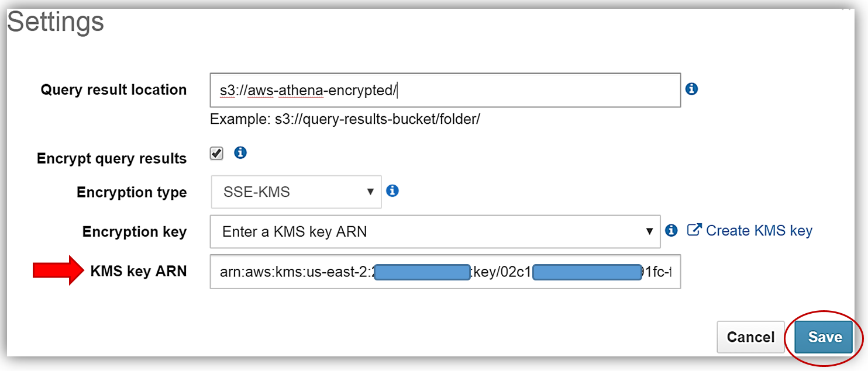This screenshot has width=868, height=371.
Task: Click the 'Encryption key' label
Action: coord(134,232)
